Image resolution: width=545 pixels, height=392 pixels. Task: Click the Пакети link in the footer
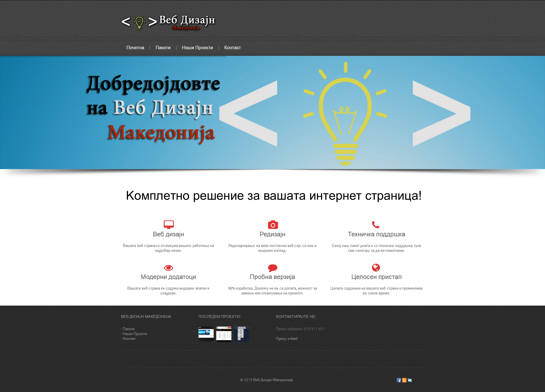[129, 329]
